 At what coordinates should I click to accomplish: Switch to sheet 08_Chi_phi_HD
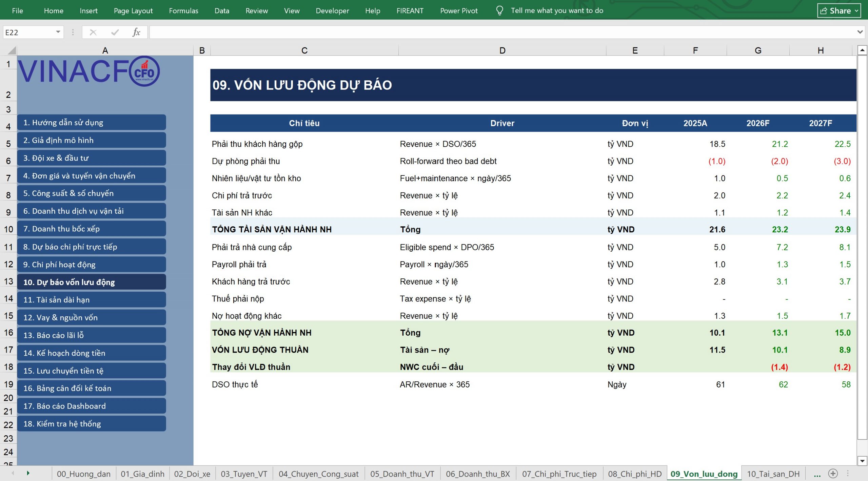click(x=635, y=474)
